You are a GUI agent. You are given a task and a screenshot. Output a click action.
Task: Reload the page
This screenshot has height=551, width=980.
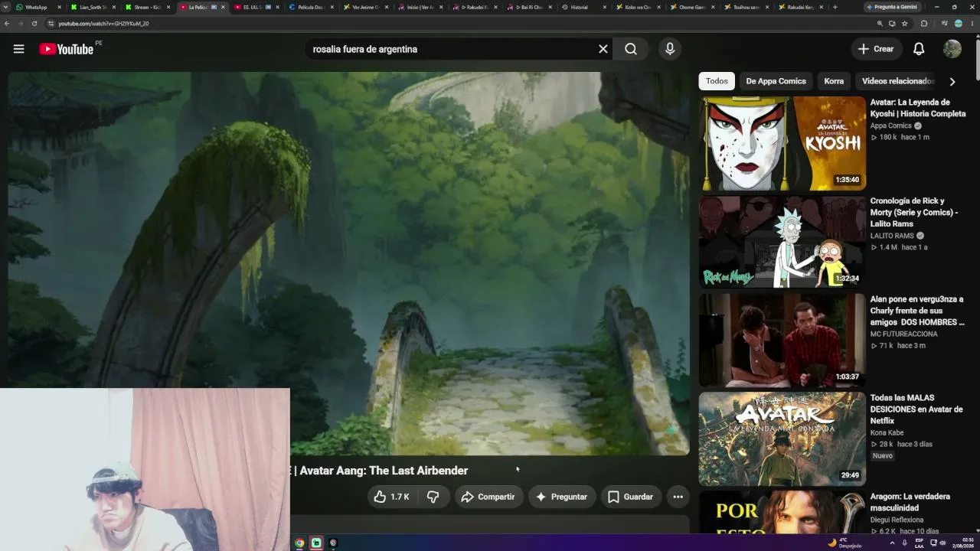[34, 24]
